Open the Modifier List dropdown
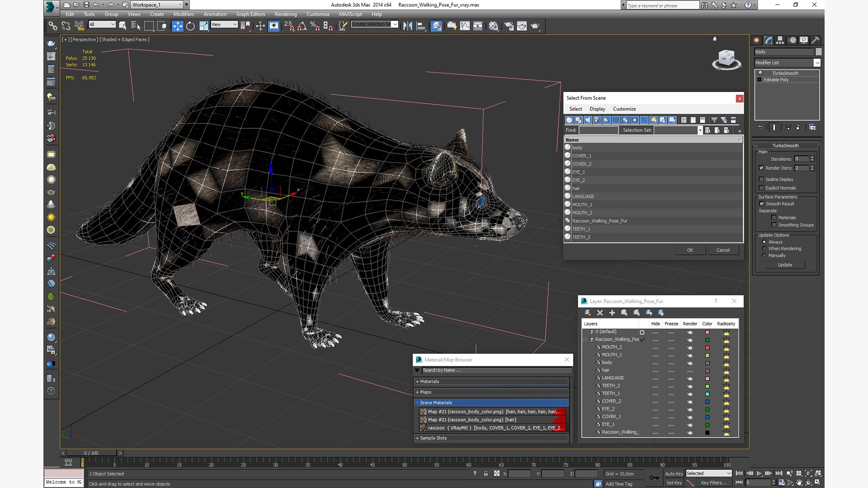The width and height of the screenshot is (868, 488). click(787, 63)
